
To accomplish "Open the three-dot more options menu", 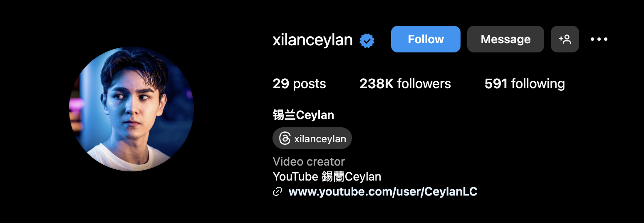I will point(599,39).
